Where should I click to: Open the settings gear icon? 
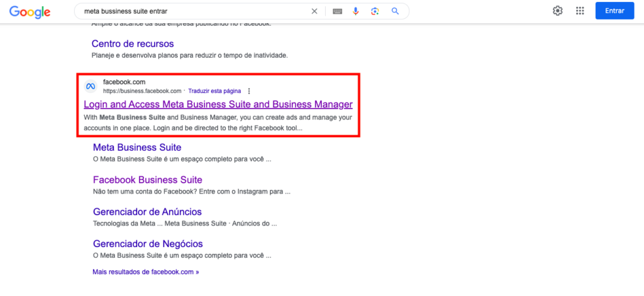tap(557, 11)
